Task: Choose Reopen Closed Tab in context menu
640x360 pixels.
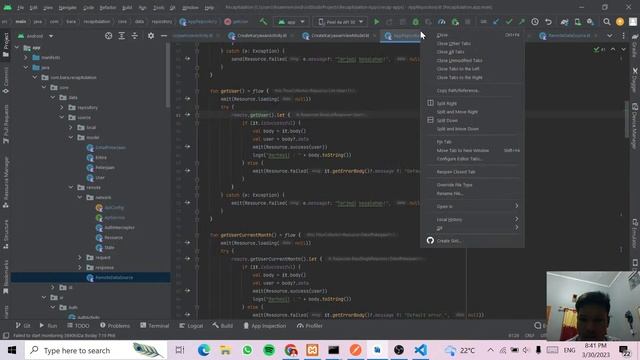Action: pos(456,172)
